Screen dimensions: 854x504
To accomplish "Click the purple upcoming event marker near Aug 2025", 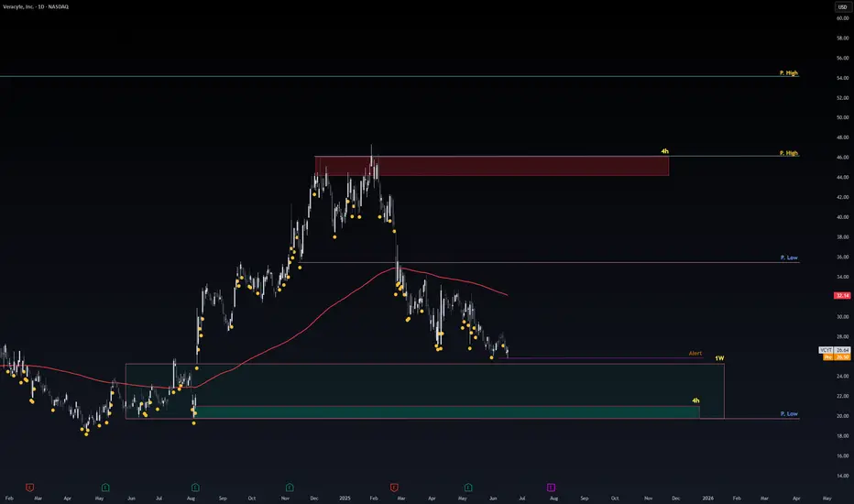I will click(551, 488).
